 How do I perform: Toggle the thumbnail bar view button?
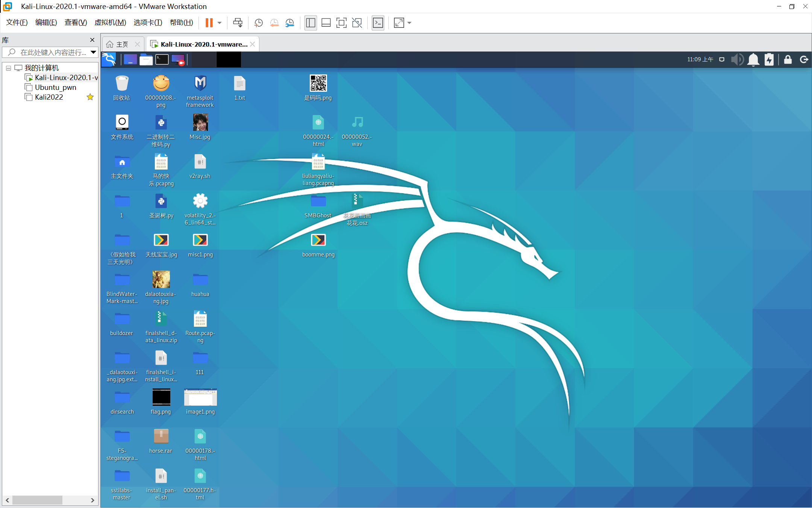click(x=326, y=23)
